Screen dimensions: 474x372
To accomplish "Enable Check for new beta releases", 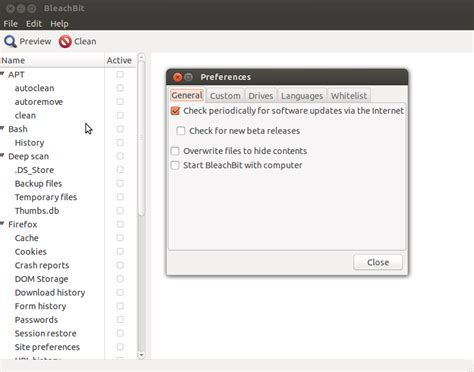I will pos(181,131).
